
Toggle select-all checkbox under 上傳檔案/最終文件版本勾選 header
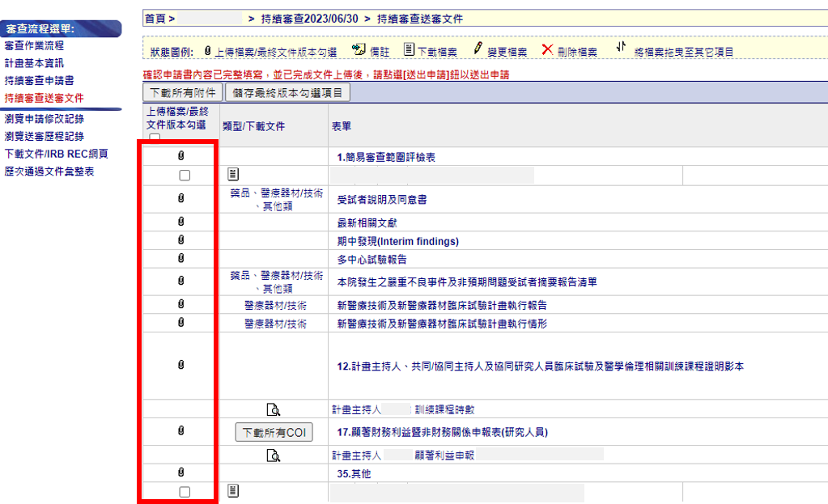pyautogui.click(x=155, y=138)
